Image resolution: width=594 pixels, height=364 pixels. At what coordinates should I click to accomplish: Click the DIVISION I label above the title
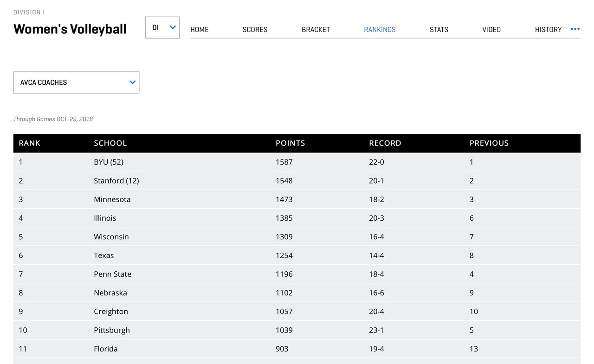(29, 13)
